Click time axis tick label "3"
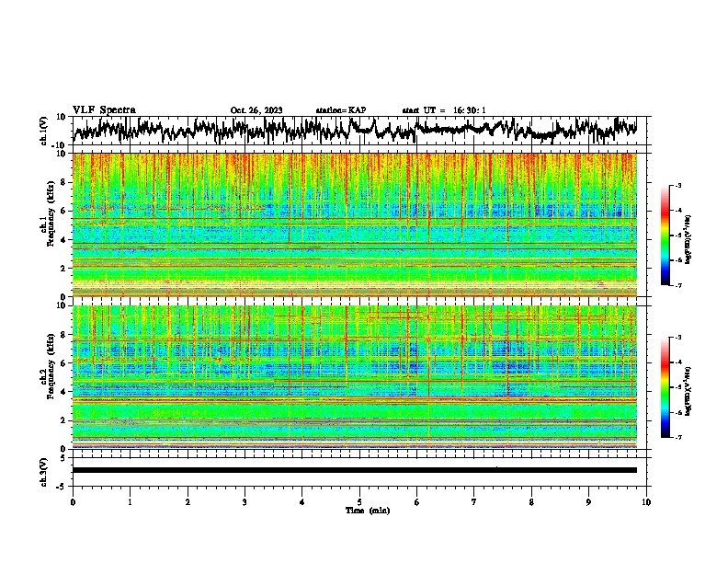728x563 pixels. pyautogui.click(x=245, y=502)
